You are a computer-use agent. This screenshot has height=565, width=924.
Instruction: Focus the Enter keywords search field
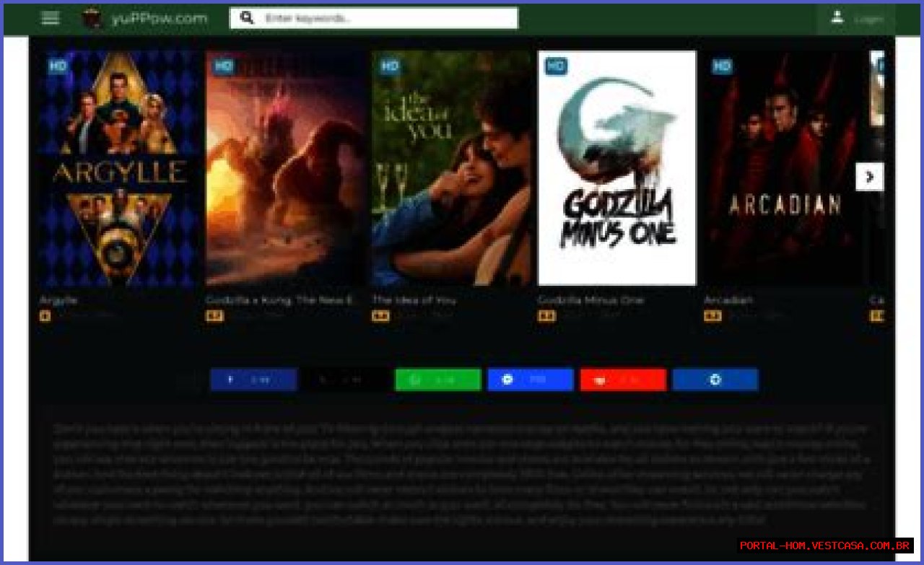388,18
